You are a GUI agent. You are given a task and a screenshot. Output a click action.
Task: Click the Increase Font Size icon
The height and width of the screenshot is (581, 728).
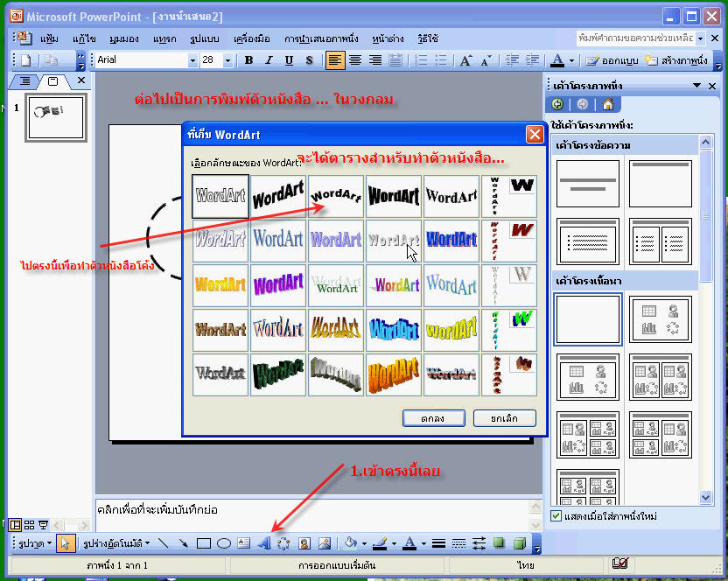click(465, 60)
